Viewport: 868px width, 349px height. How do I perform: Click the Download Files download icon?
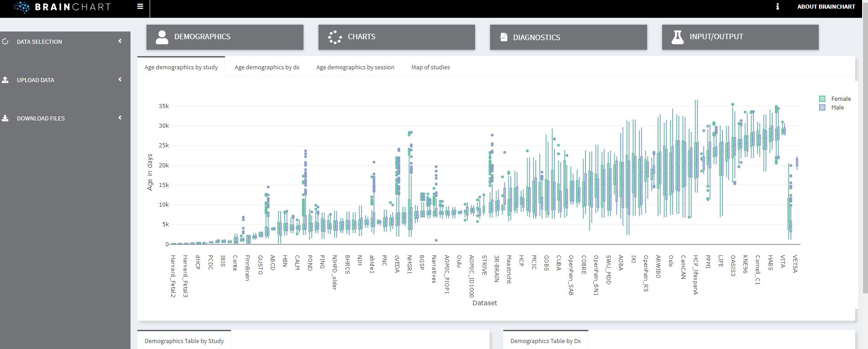5,118
